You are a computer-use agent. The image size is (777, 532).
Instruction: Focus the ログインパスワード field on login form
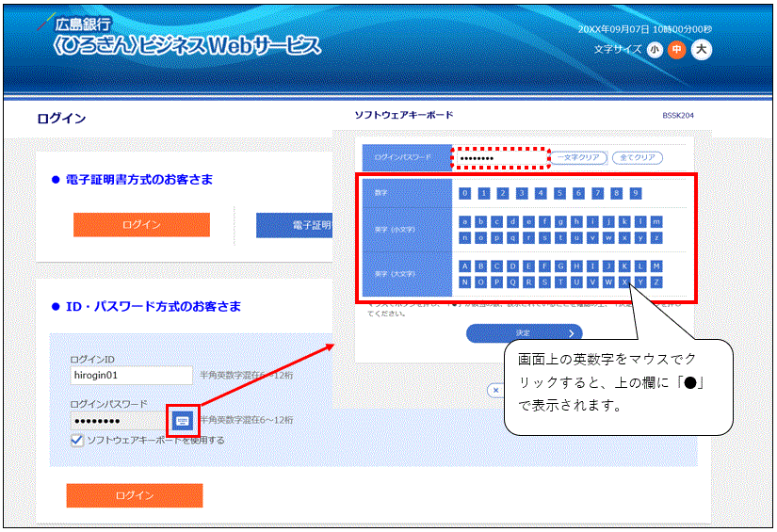120,421
